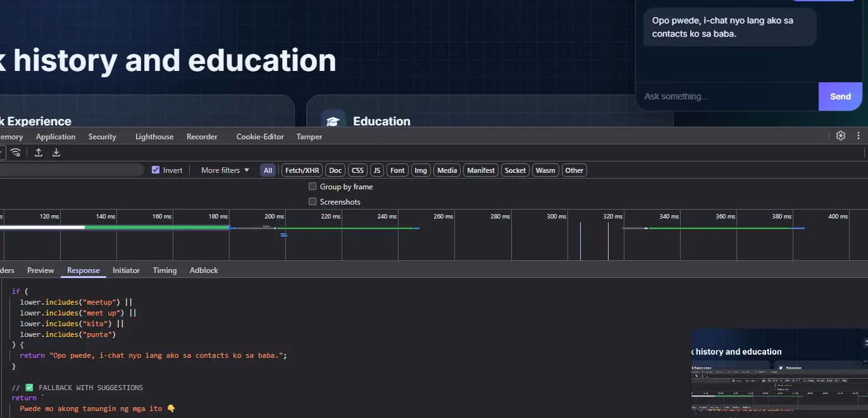Switch to the Preview request tab
Screen dimensions: 868x418
40,270
